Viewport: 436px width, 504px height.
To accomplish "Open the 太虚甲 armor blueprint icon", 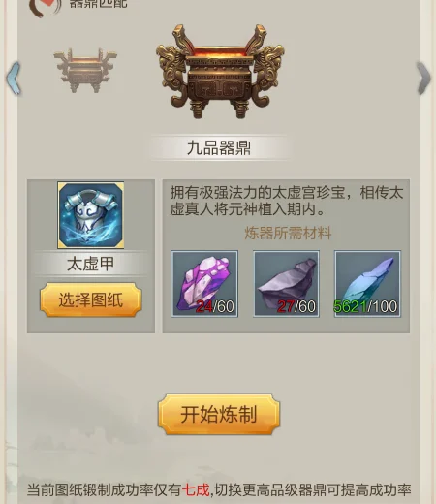I will 91,215.
